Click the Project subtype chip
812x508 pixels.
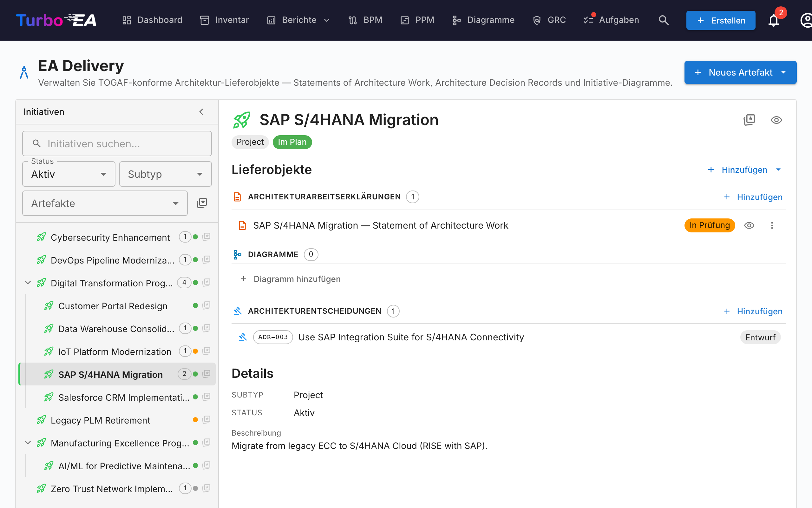(250, 142)
